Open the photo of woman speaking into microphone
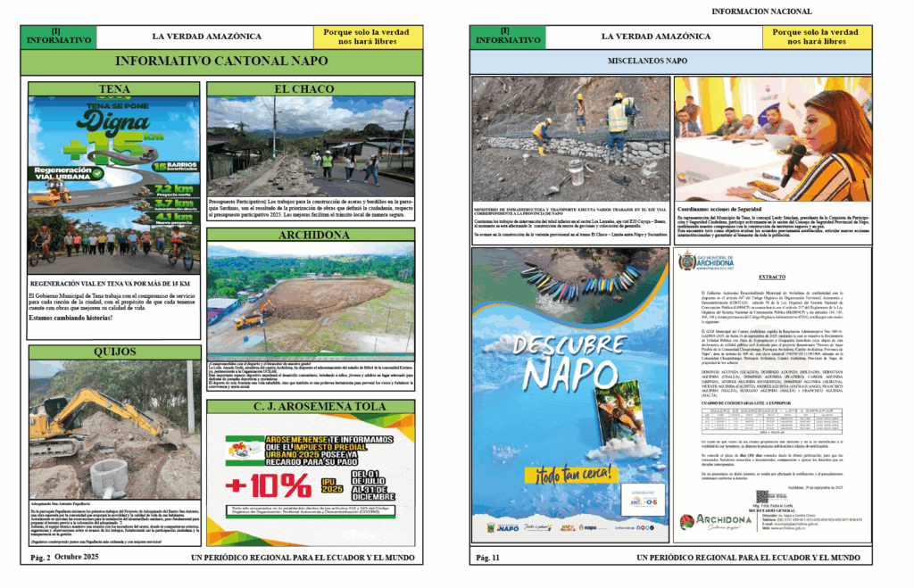 [x=773, y=138]
